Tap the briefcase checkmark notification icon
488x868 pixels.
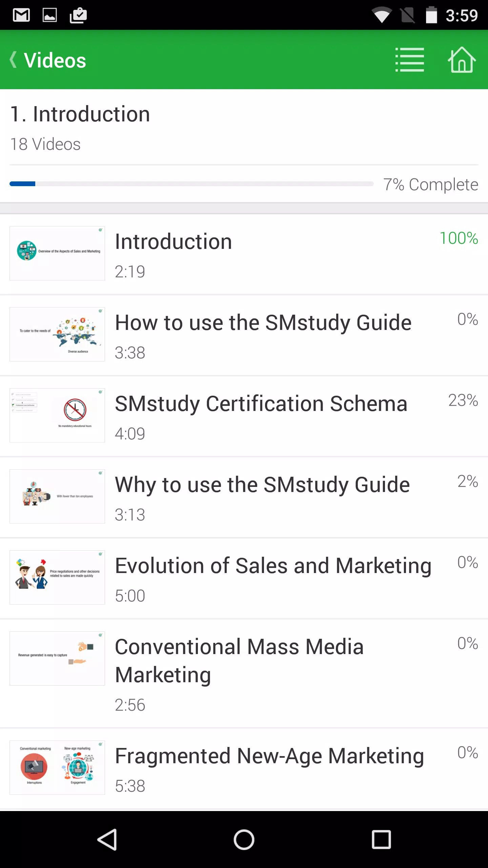pos(78,15)
